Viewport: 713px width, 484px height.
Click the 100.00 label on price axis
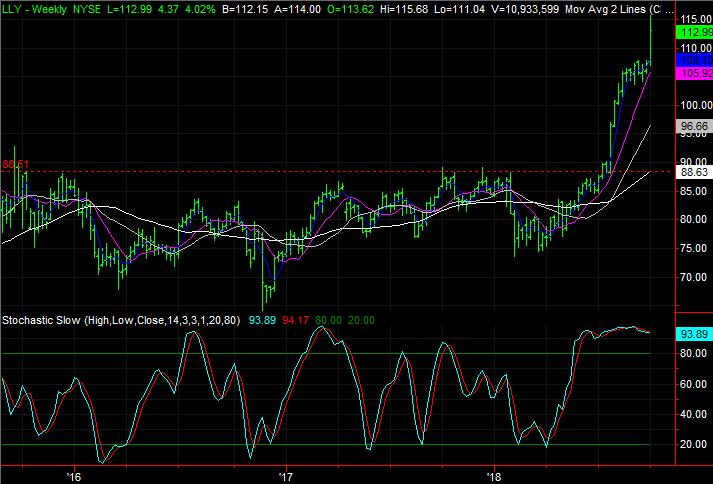click(x=693, y=105)
